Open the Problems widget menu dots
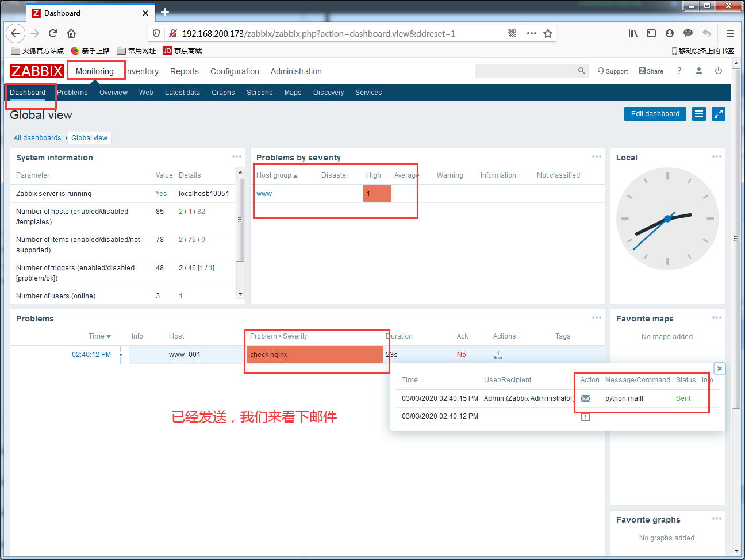The height and width of the screenshot is (560, 745). coord(597,317)
